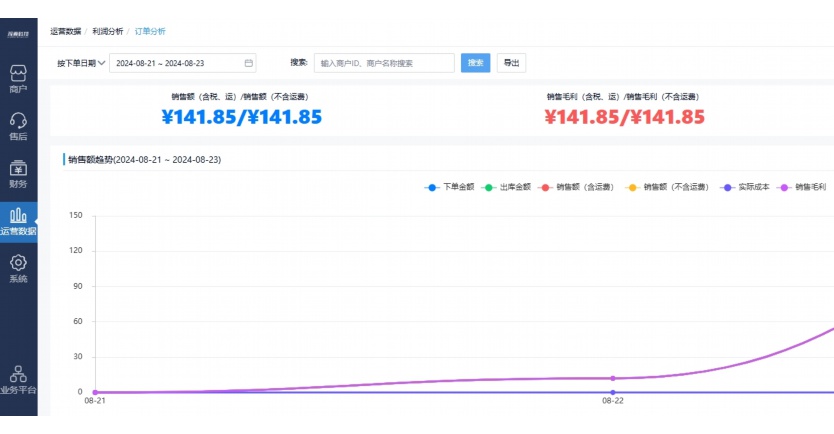Open the date range 2024-08-21 ~ 2024-08-23 picker
The height and width of the screenshot is (434, 834).
pos(182,63)
